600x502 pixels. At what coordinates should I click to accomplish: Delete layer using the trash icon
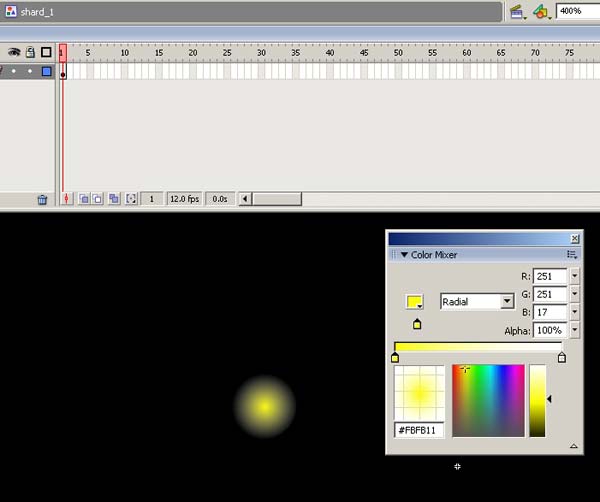pyautogui.click(x=42, y=199)
